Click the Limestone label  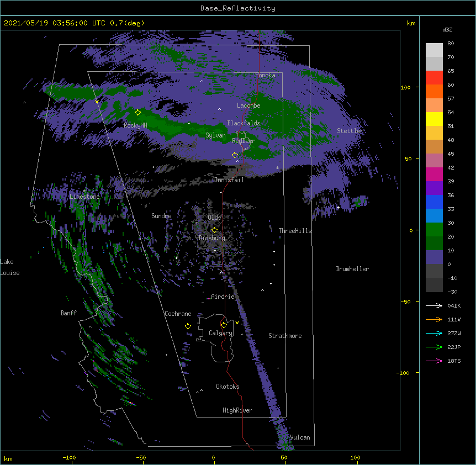(x=84, y=197)
